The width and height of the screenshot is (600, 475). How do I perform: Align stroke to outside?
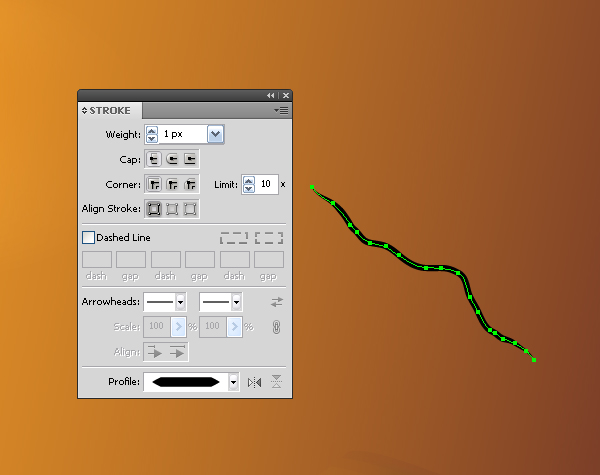tap(190, 209)
